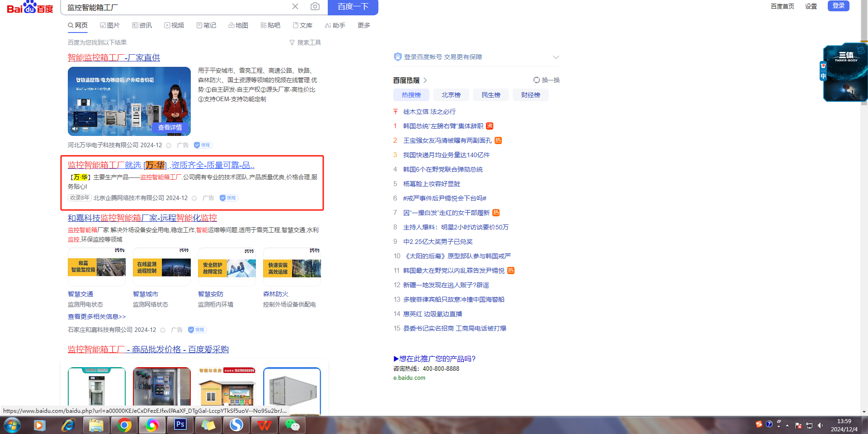
Task: Open the 监控智能箱工厂就选 [万·华] result
Action: 161,165
